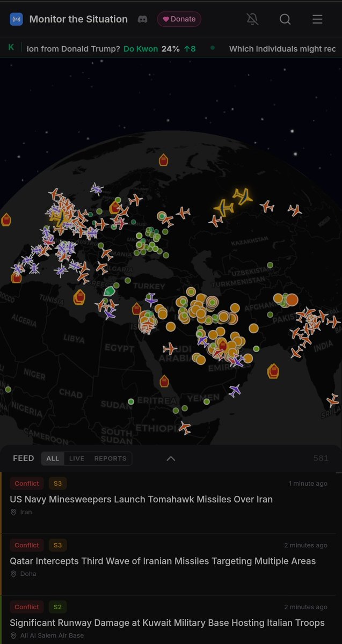This screenshot has width=342, height=644.
Task: Select the orange plane near Sri Lanka
Action: tap(332, 400)
